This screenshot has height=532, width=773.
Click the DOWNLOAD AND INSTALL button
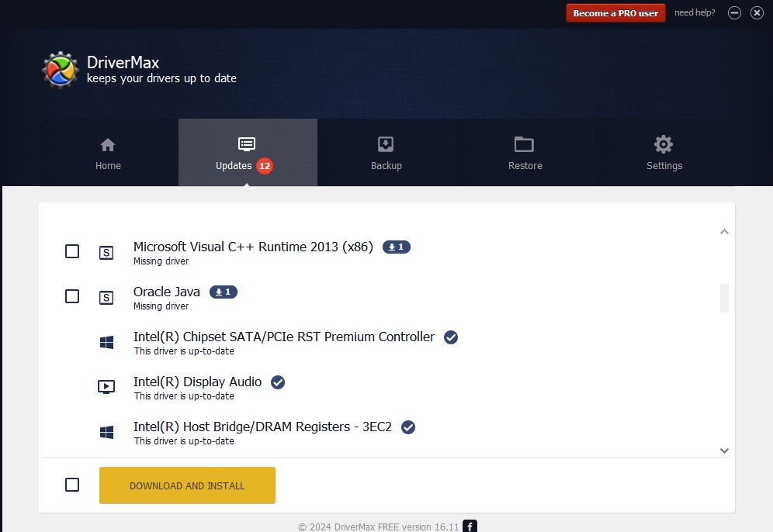click(187, 485)
